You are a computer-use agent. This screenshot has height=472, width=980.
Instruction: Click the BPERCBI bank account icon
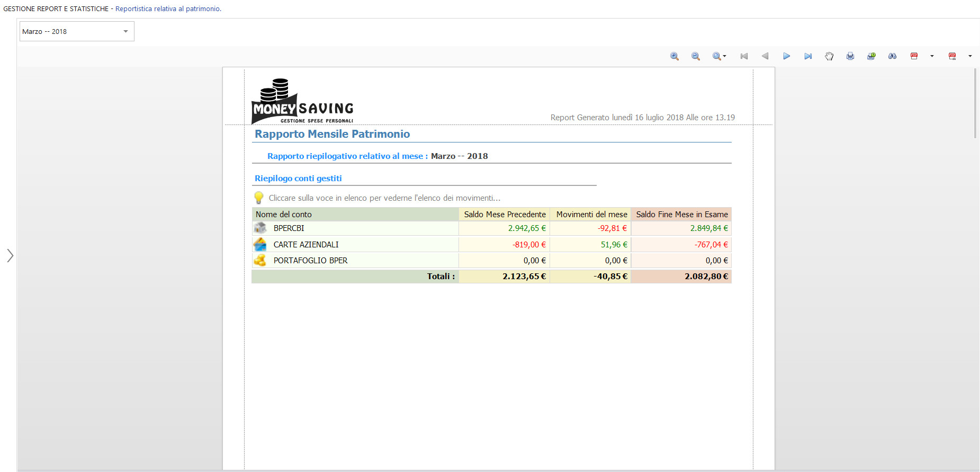click(260, 228)
